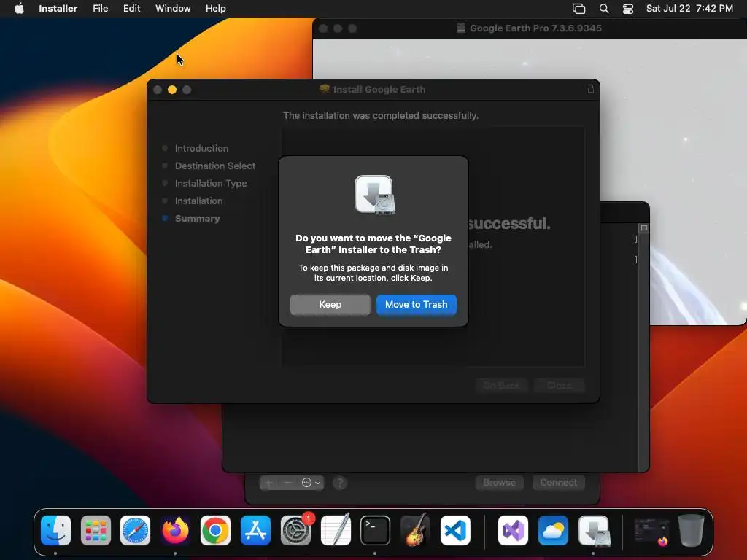Image resolution: width=747 pixels, height=560 pixels.
Task: Minimize the Install Google Earth window
Action: [x=172, y=90]
